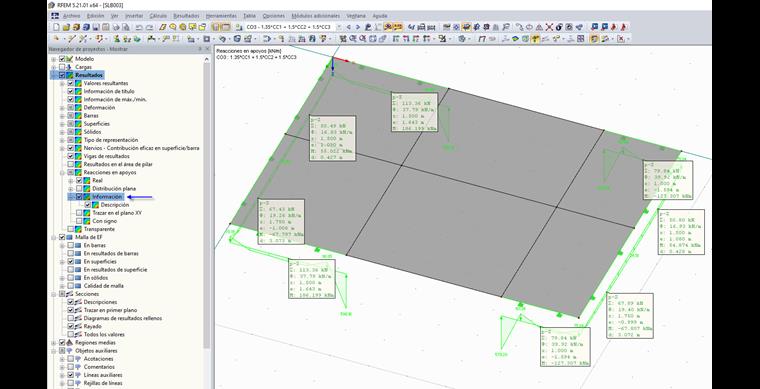Click the Acotaciones item icon

pos(79,359)
